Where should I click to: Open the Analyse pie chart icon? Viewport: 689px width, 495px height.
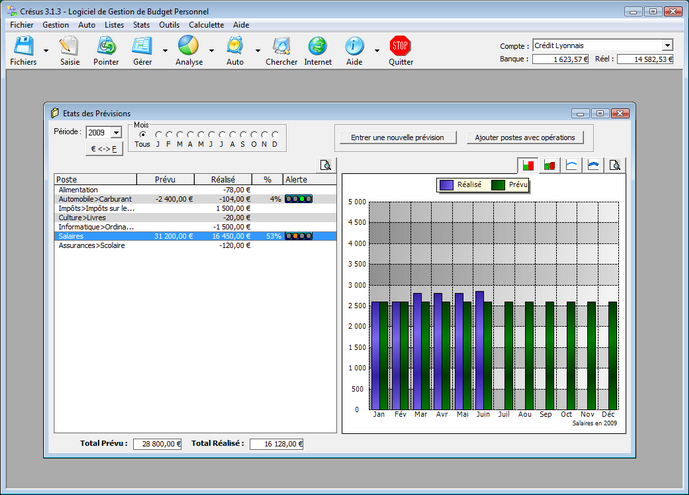pos(189,46)
